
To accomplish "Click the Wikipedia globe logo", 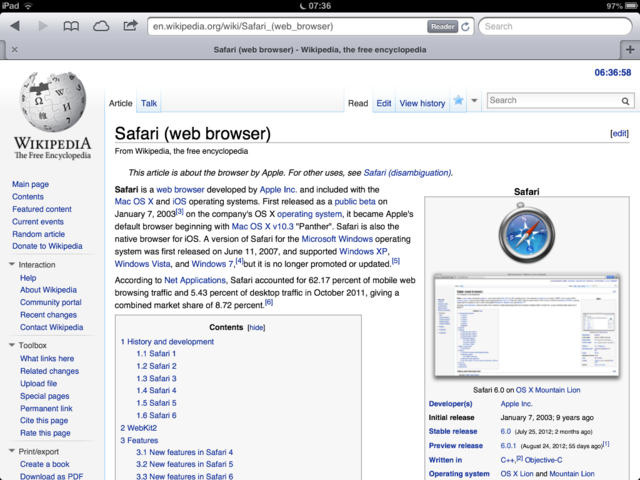I will click(x=53, y=101).
